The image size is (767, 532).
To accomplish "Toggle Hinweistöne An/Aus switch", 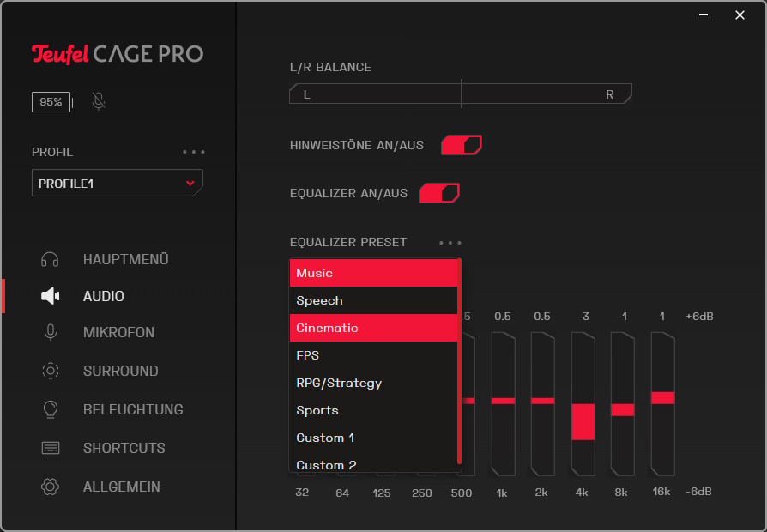I will [462, 145].
